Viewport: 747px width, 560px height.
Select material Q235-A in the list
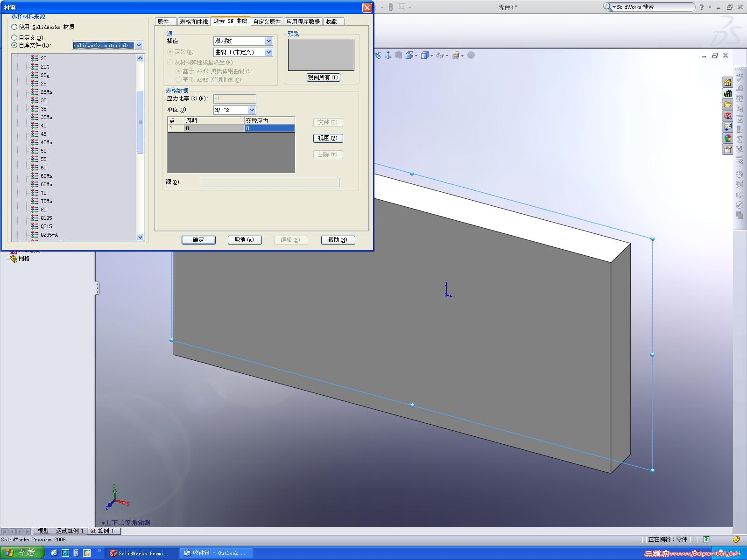coord(49,235)
